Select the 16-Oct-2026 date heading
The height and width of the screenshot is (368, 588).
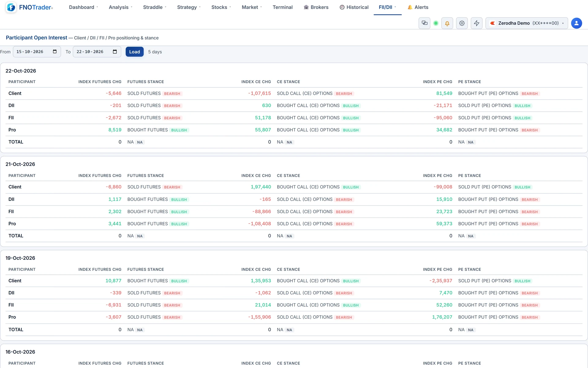pyautogui.click(x=20, y=352)
